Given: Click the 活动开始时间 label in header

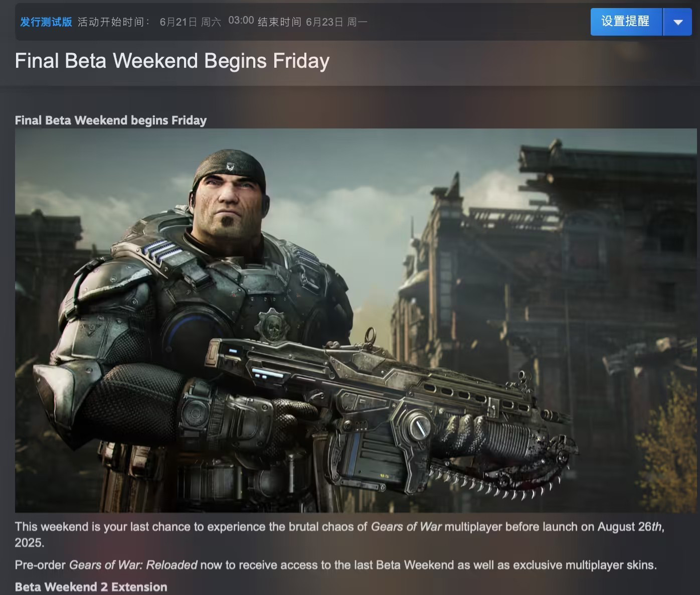Looking at the screenshot, I should point(113,22).
